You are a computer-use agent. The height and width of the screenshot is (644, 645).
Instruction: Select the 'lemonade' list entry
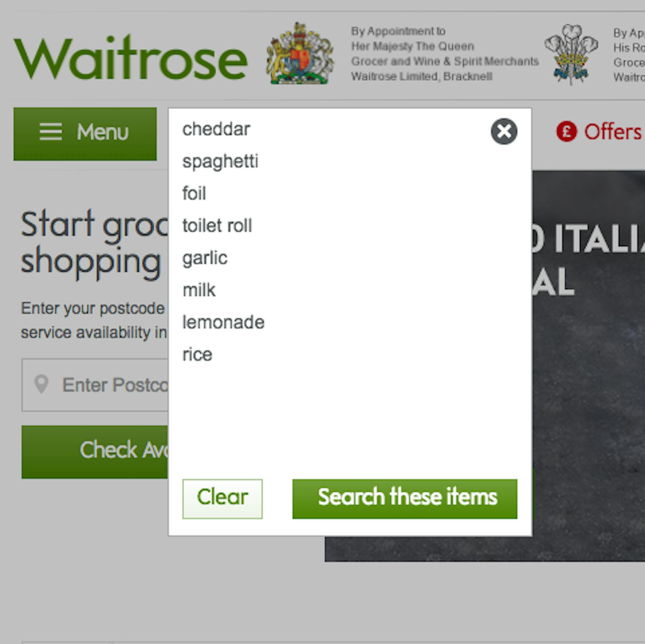click(223, 322)
